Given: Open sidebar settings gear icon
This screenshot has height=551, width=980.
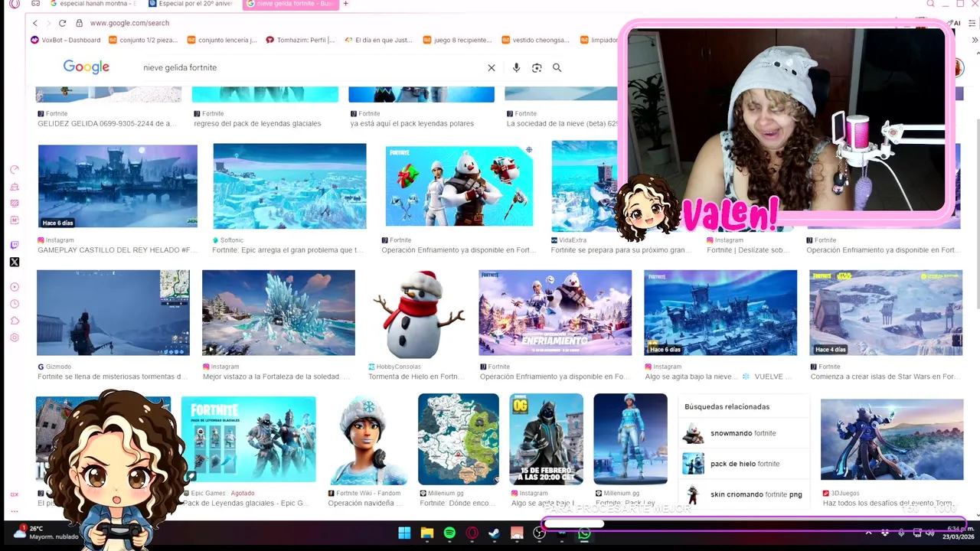Looking at the screenshot, I should coord(15,337).
